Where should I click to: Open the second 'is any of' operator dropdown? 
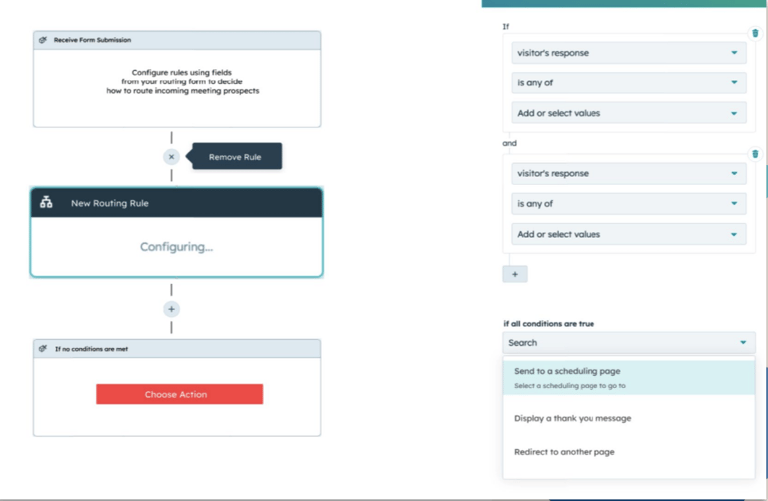click(629, 204)
